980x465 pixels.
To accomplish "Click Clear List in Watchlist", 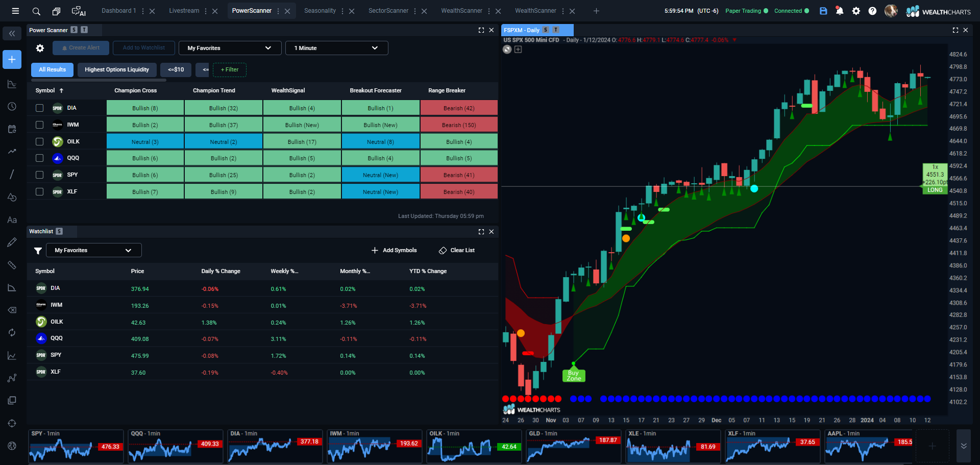I will 457,250.
